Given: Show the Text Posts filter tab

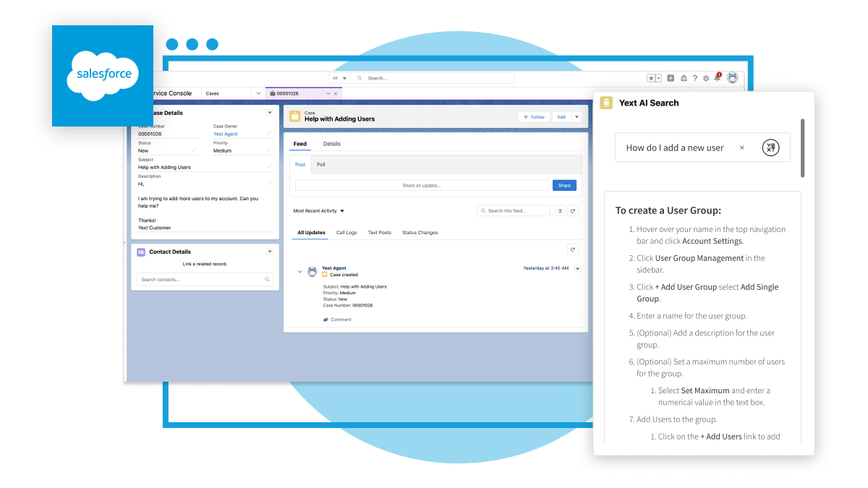Looking at the screenshot, I should tap(380, 233).
